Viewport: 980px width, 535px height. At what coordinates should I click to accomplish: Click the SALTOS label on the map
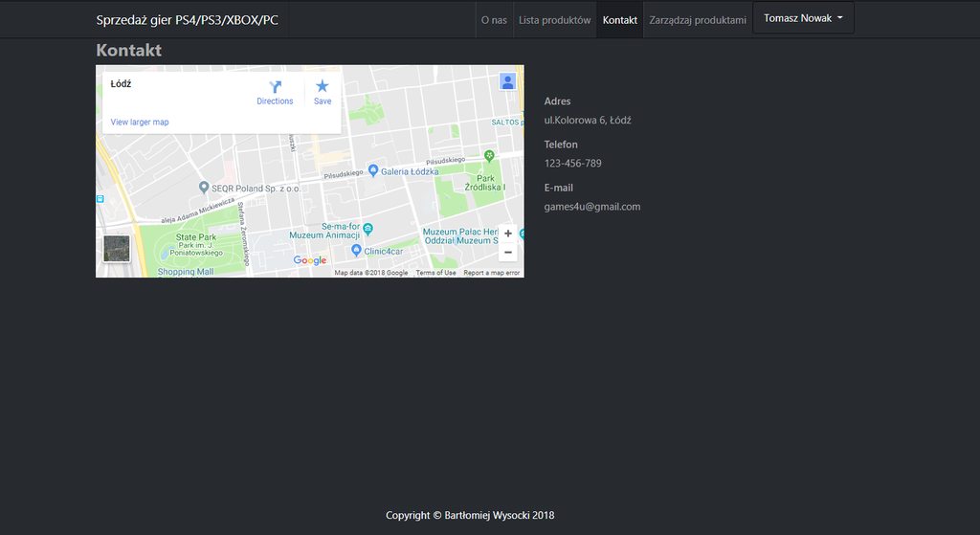coord(505,122)
